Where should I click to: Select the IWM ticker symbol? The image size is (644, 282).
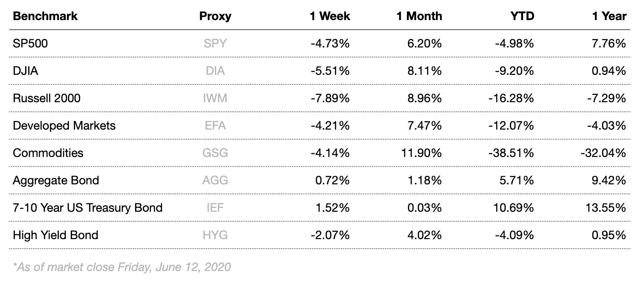[215, 99]
